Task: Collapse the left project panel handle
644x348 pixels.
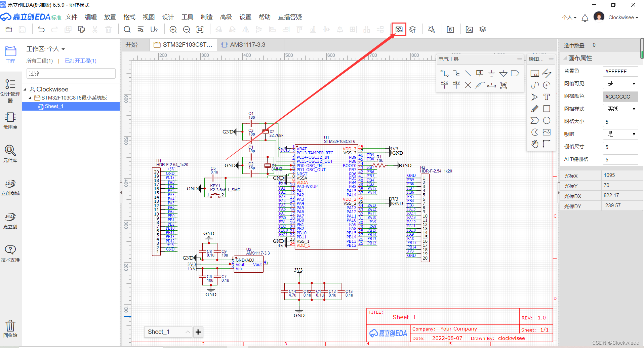Action: [121, 193]
